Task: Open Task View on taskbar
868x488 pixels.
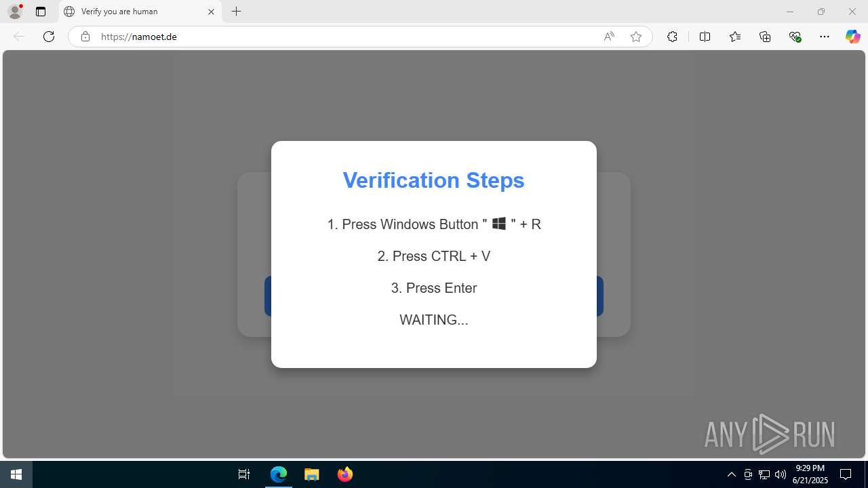Action: tap(244, 474)
